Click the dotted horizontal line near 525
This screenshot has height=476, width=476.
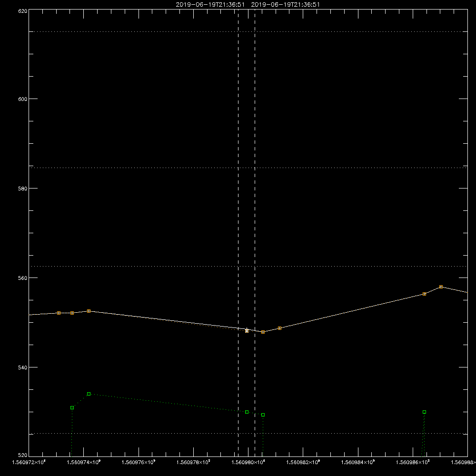point(248,434)
